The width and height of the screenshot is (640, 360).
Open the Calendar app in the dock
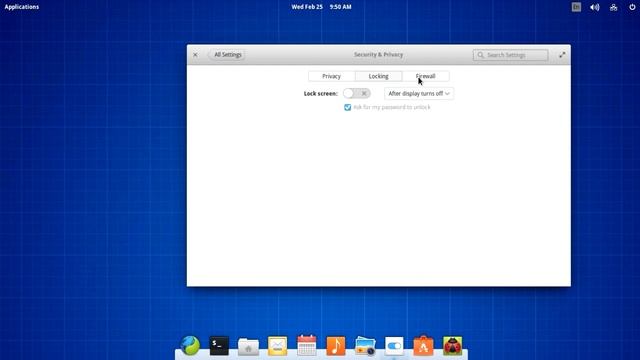307,345
